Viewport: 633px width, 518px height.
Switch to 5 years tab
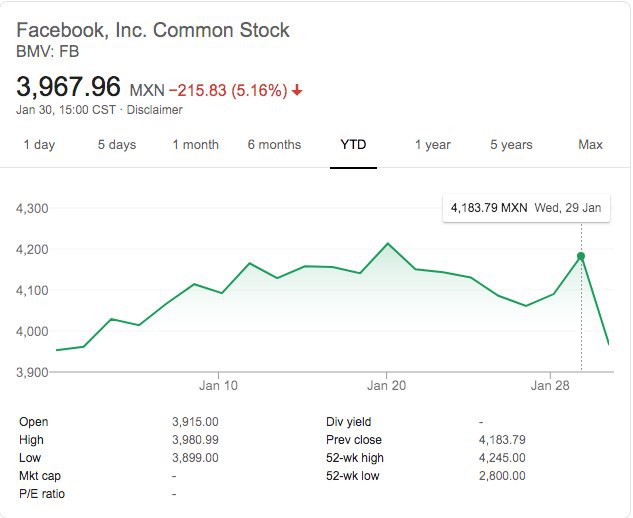coord(511,145)
